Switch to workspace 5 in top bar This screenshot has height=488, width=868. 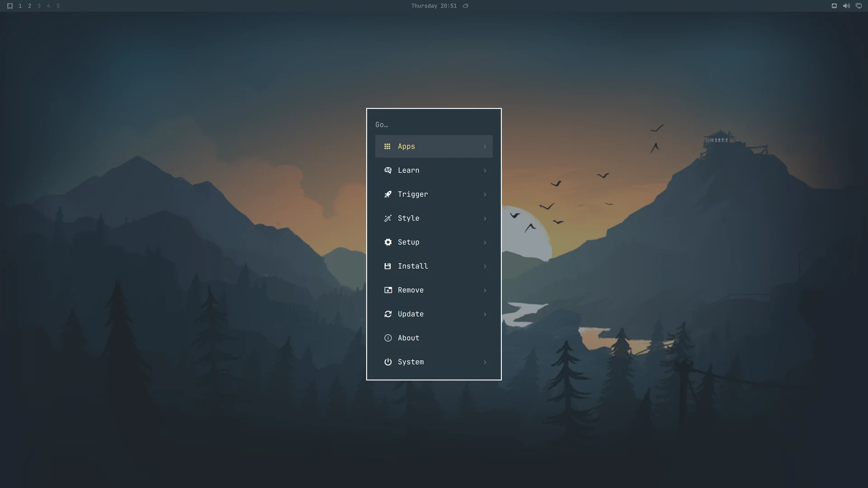coord(58,6)
